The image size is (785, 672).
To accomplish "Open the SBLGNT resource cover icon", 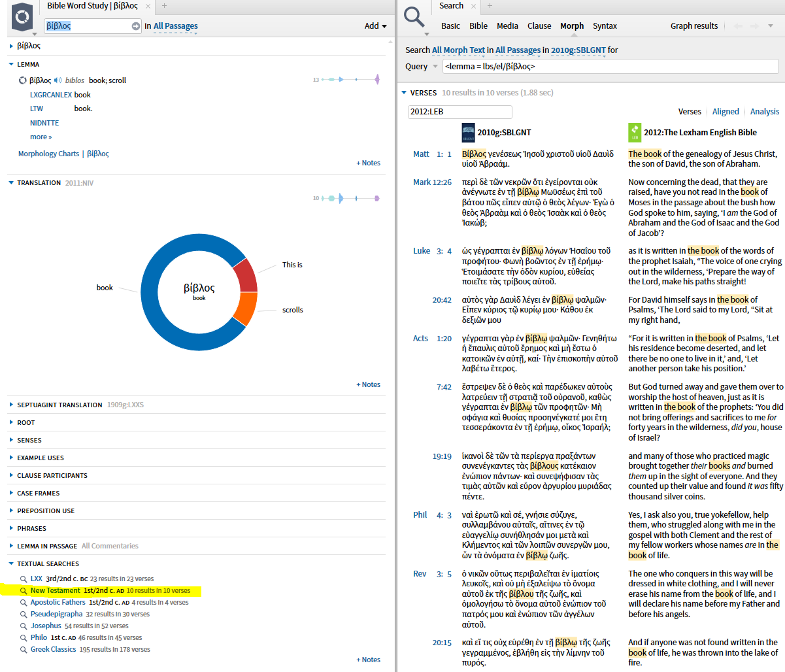I will 469,132.
